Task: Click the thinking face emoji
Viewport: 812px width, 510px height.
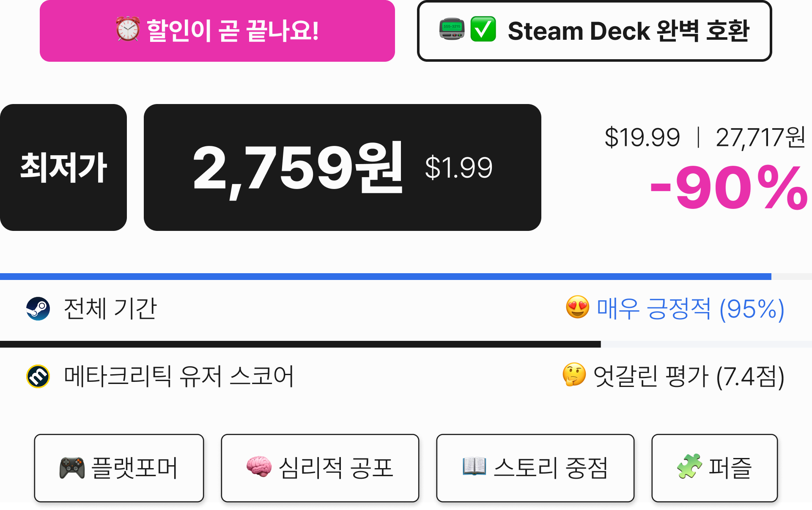Action: [574, 375]
